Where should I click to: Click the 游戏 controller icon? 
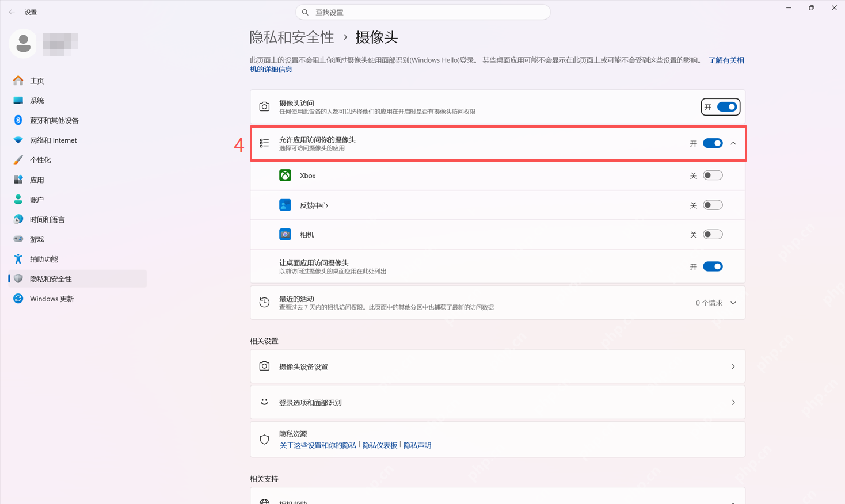[x=18, y=239]
